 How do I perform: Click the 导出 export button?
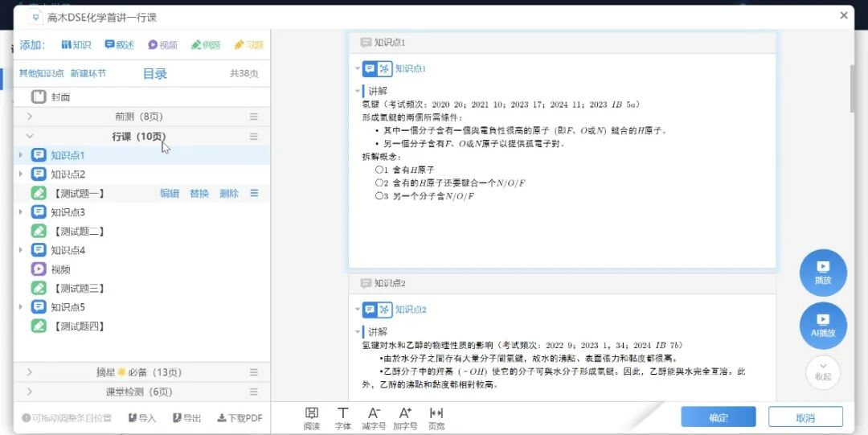click(186, 418)
